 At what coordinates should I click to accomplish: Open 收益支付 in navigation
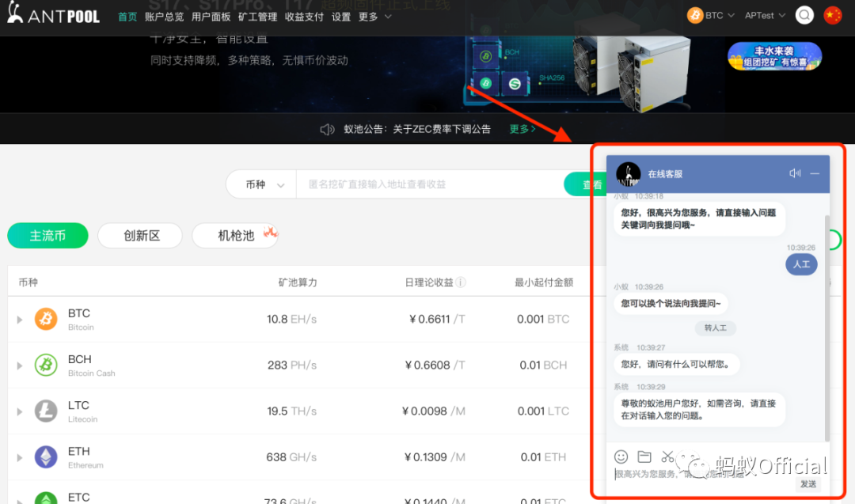coord(304,17)
